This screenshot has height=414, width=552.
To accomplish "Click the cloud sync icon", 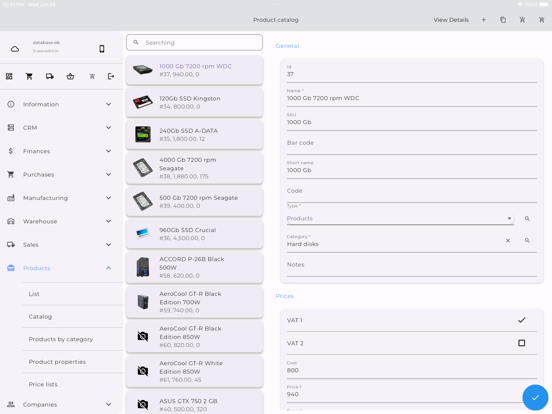I will [15, 49].
